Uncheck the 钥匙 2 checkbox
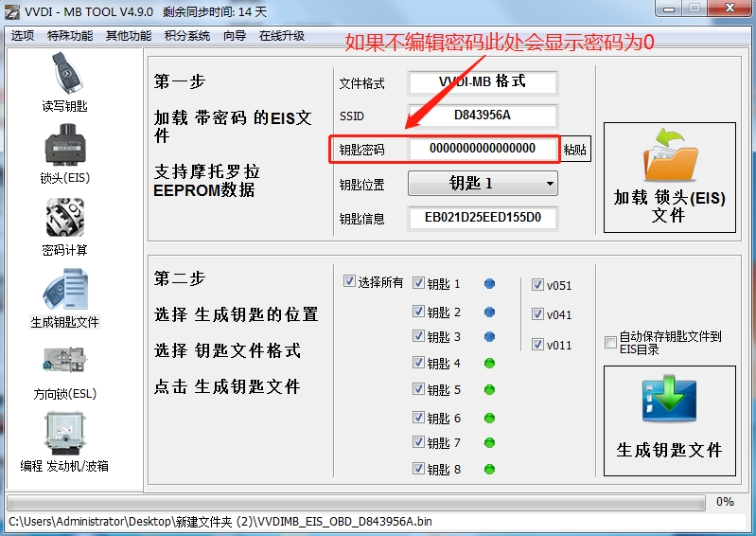 [x=418, y=312]
